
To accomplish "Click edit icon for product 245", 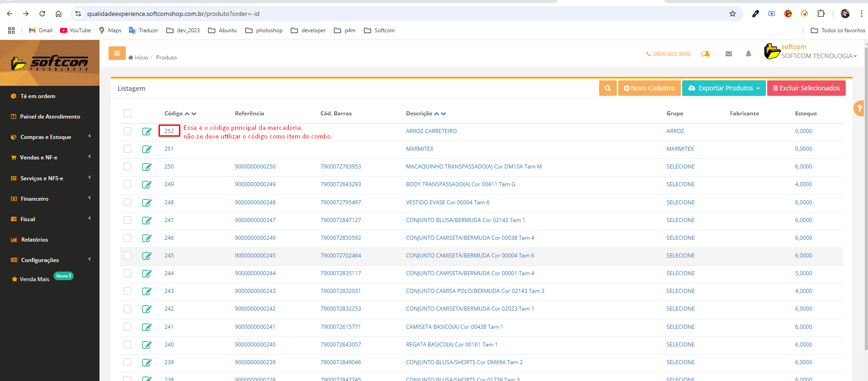I will [147, 256].
